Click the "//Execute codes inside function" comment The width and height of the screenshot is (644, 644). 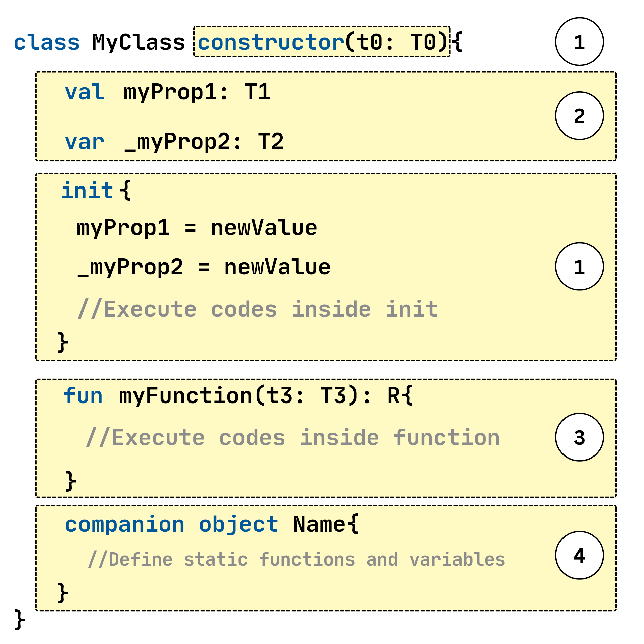(293, 438)
